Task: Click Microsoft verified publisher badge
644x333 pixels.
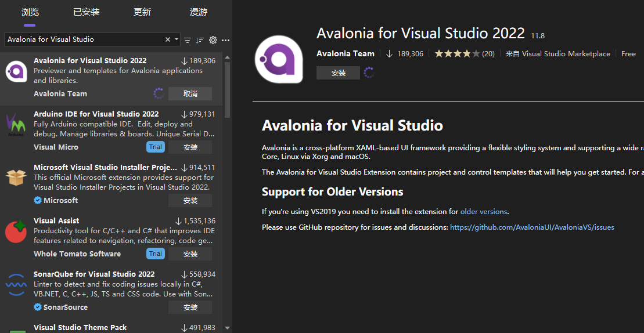Action: [x=38, y=201]
